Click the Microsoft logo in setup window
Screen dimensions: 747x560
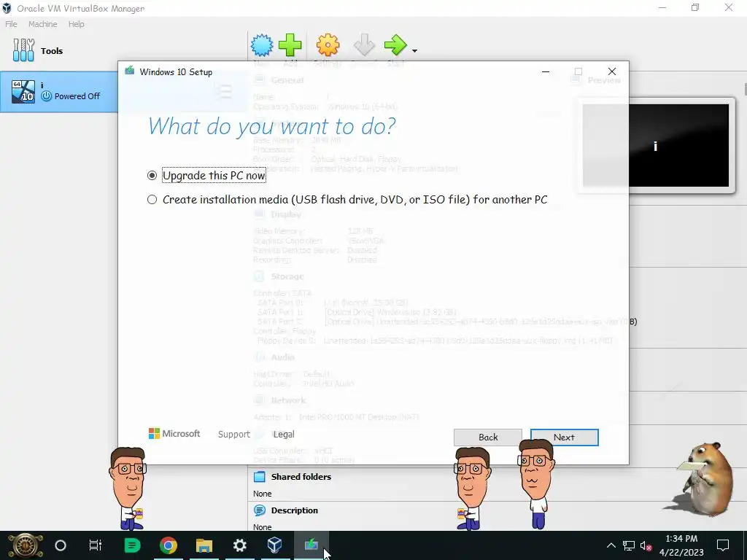(x=174, y=434)
